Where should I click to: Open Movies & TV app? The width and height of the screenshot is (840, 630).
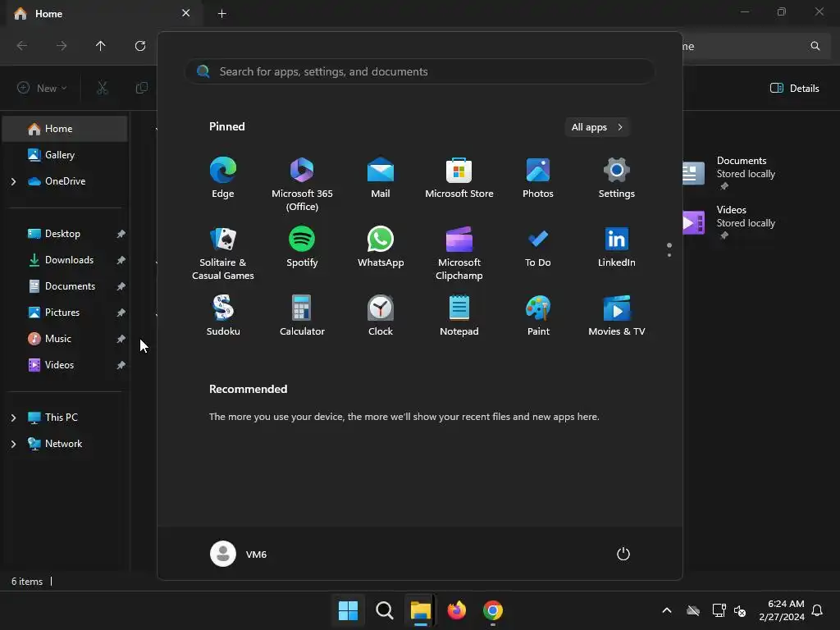(617, 316)
